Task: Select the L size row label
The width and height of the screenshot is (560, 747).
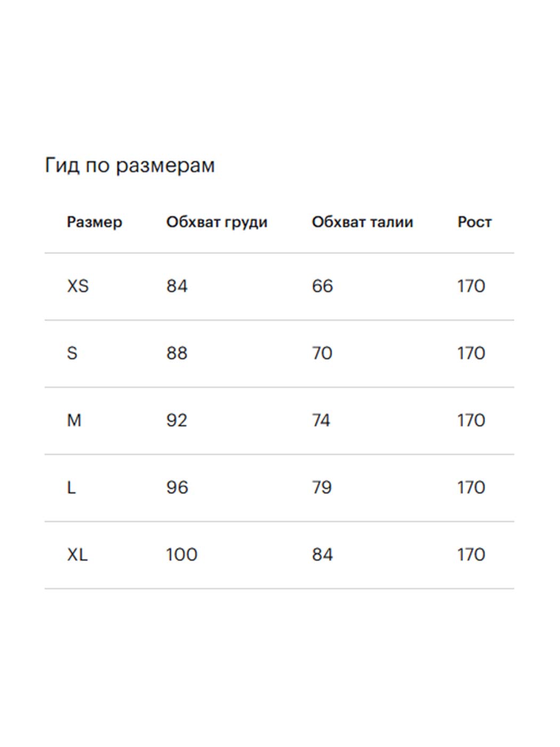Action: click(71, 488)
